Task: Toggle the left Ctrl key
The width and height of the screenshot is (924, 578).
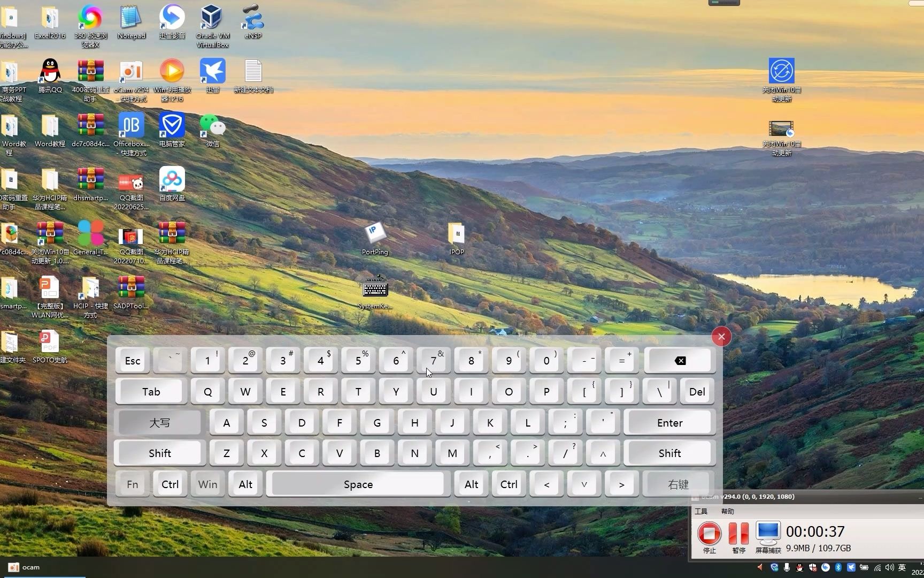Action: coord(170,484)
